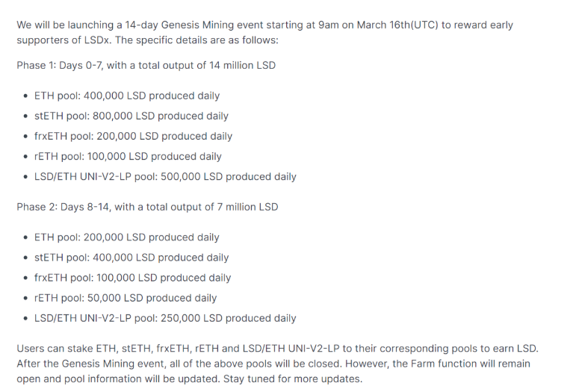
Task: Click LSD/ETH UNI-V2-LP pool 250,000 item
Action: (x=165, y=318)
